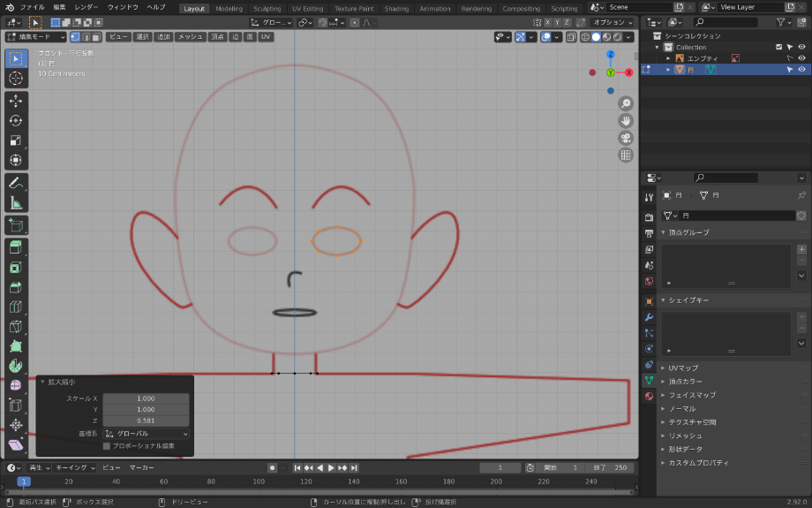This screenshot has height=508, width=812.
Task: Open Object Data properties tab icon
Action: [649, 380]
